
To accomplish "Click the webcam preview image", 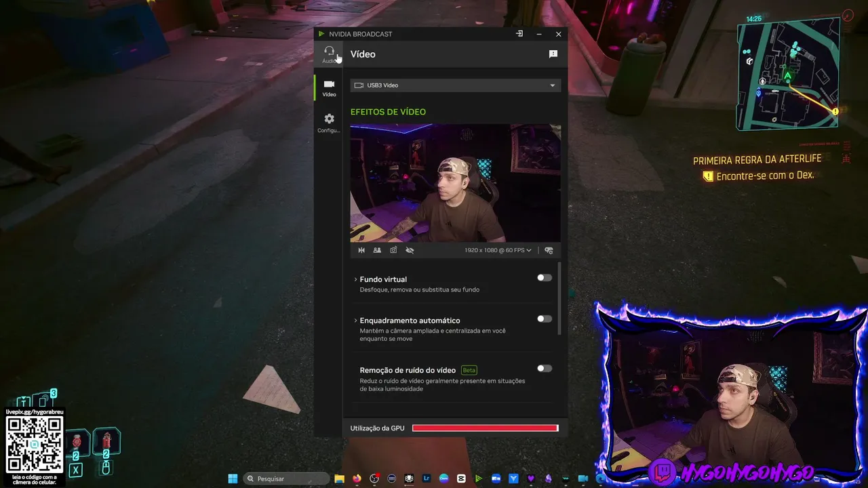I will 456,183.
